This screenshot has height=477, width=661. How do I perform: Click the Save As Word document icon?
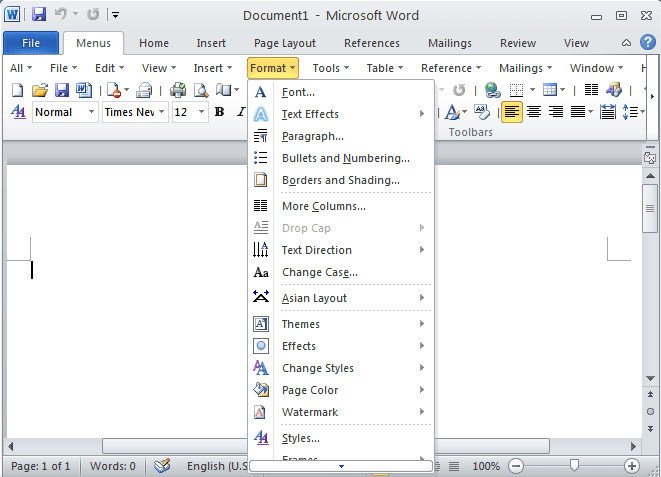(84, 90)
